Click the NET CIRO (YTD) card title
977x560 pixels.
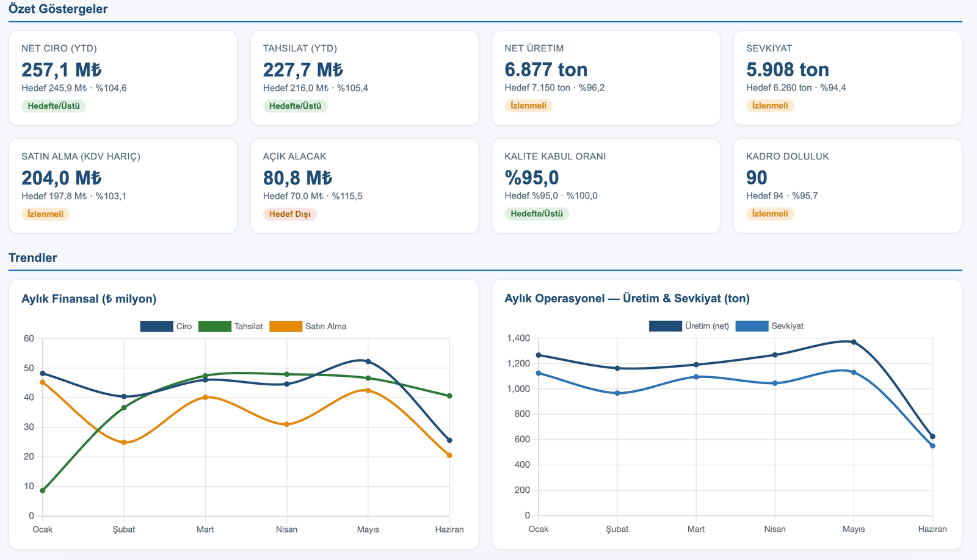click(59, 48)
